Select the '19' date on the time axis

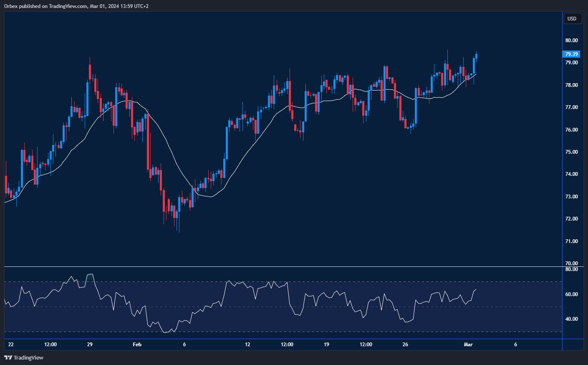point(326,345)
